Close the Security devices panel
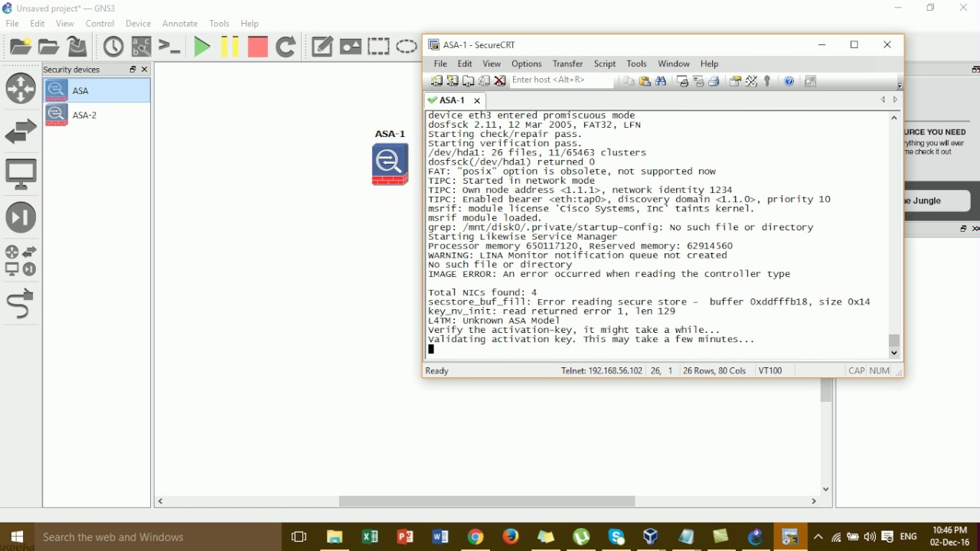 pyautogui.click(x=144, y=70)
